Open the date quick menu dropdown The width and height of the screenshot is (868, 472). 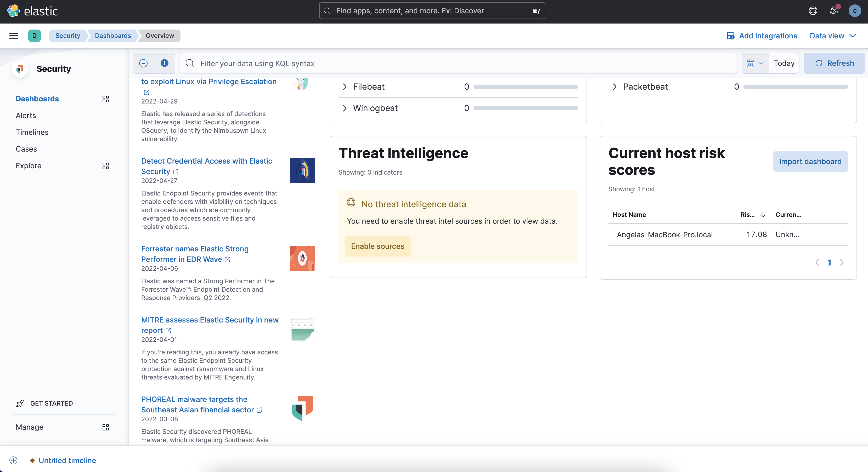tap(755, 63)
